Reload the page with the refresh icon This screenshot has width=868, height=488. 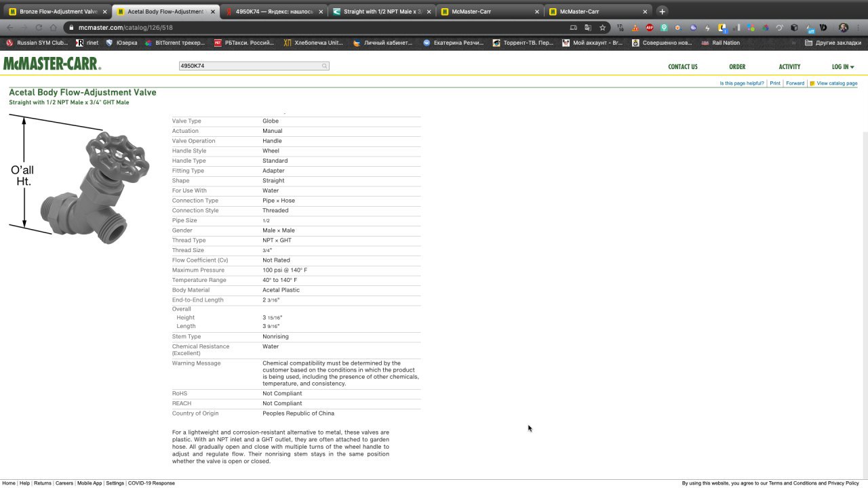[39, 28]
